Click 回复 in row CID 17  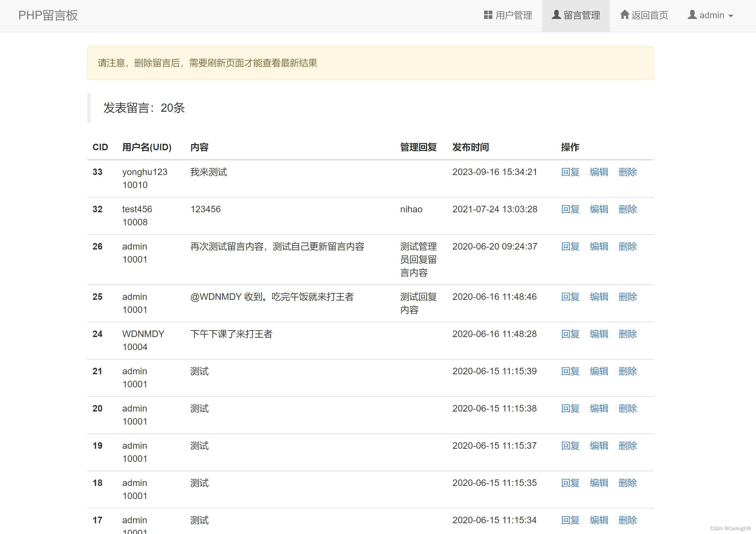click(x=570, y=520)
